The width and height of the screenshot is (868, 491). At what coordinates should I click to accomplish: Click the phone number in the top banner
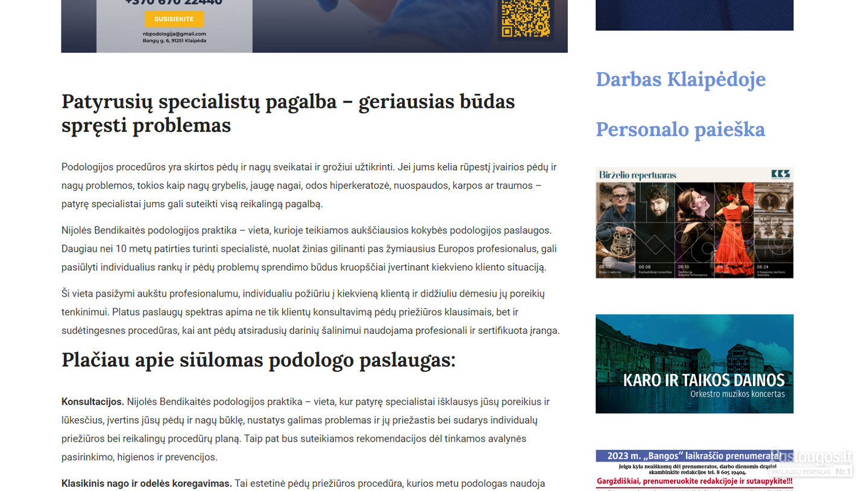pos(174,2)
